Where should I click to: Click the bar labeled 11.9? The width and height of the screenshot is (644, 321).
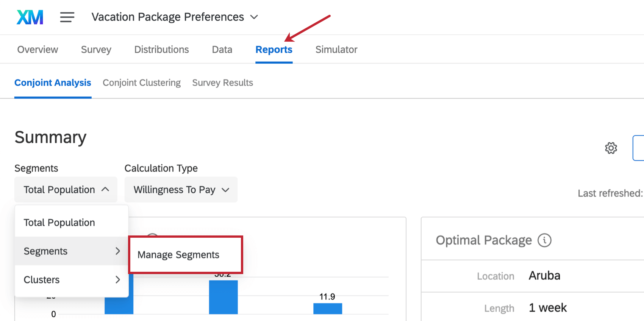tap(328, 309)
